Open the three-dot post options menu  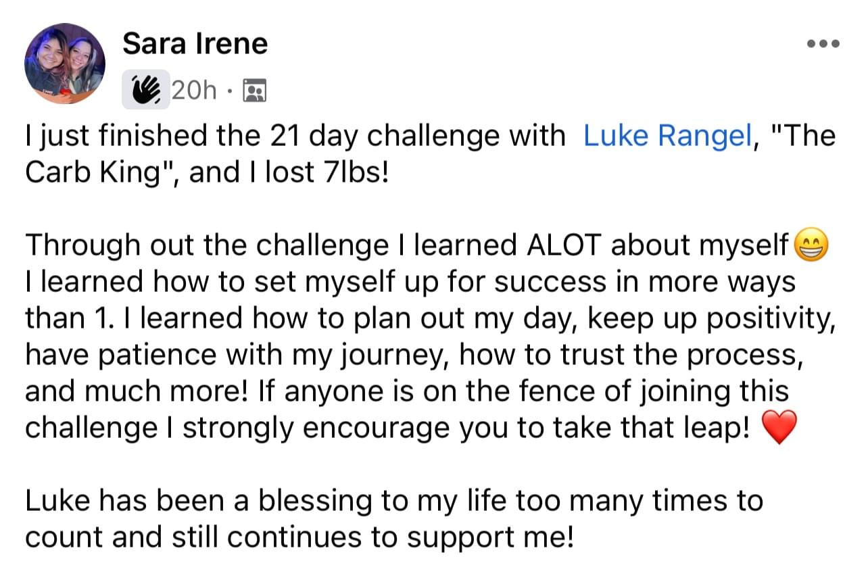pos(824,44)
